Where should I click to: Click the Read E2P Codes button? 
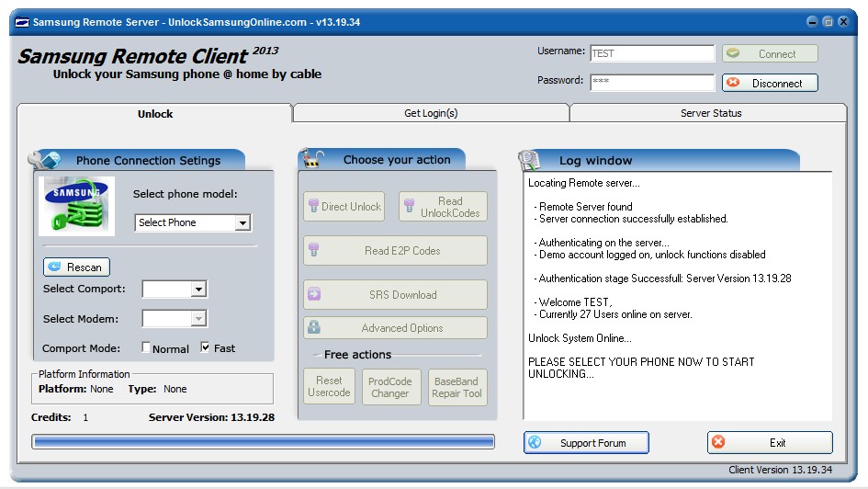[x=395, y=250]
